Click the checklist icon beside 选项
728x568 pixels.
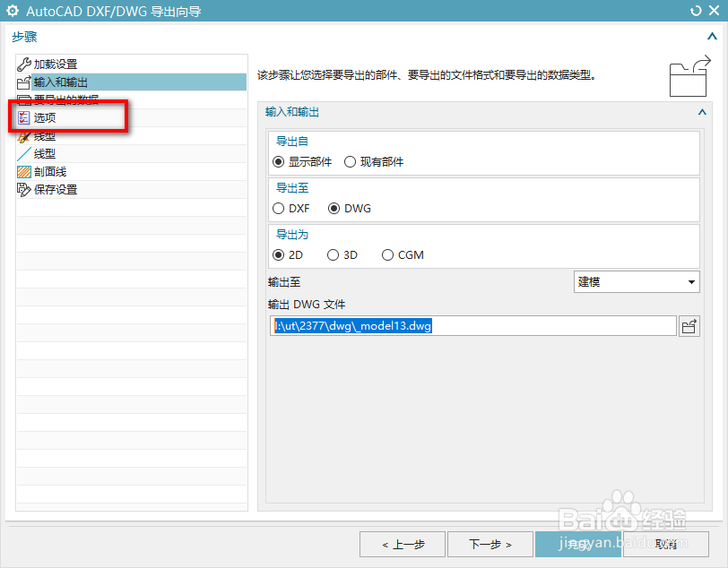pyautogui.click(x=23, y=118)
